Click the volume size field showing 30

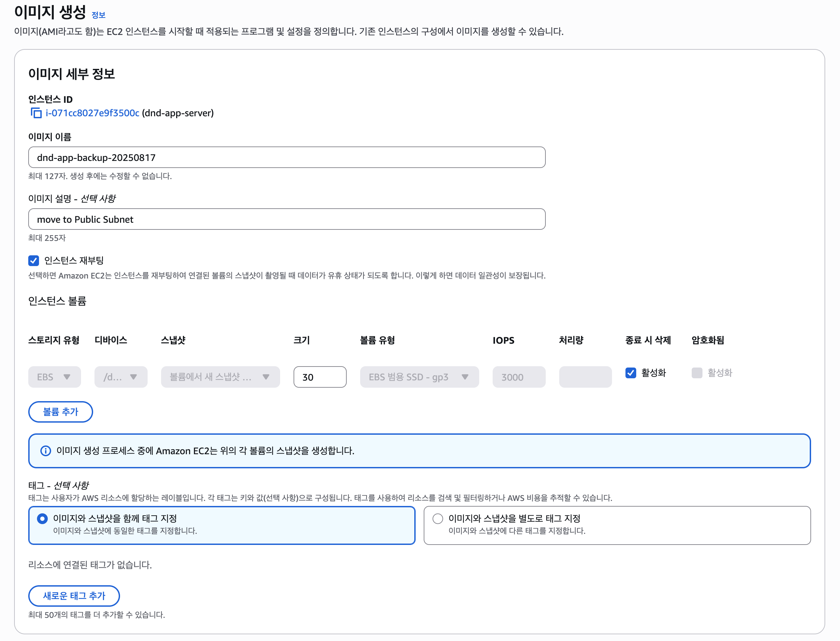click(x=319, y=377)
